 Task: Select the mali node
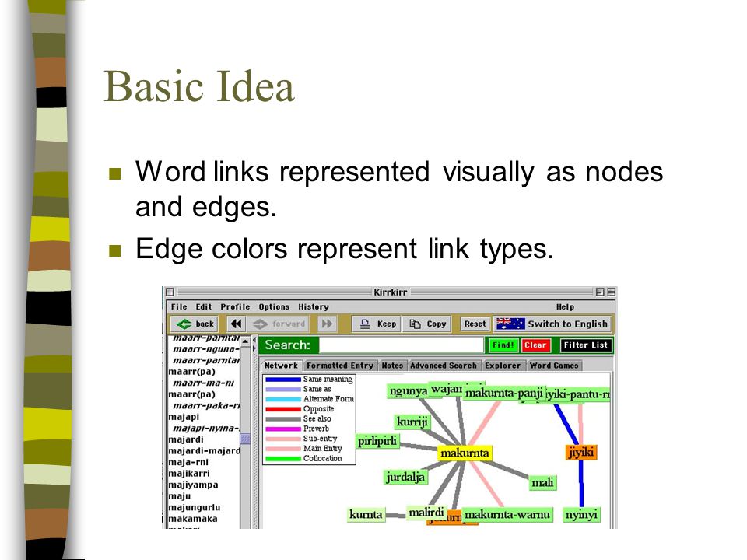pyautogui.click(x=542, y=483)
